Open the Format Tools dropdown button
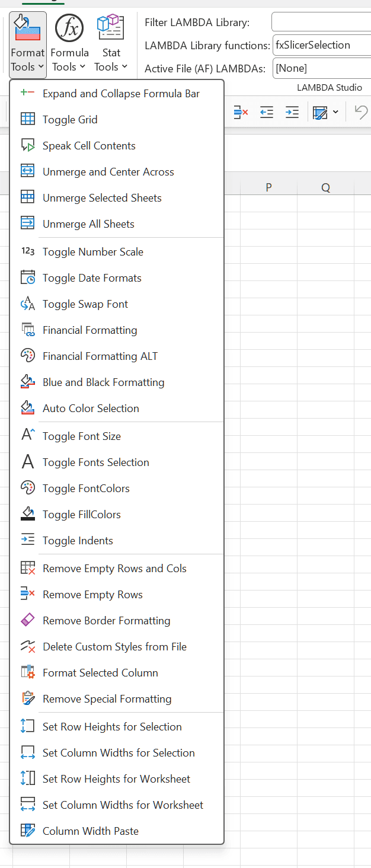Viewport: 371px width, 868px height. 28,44
